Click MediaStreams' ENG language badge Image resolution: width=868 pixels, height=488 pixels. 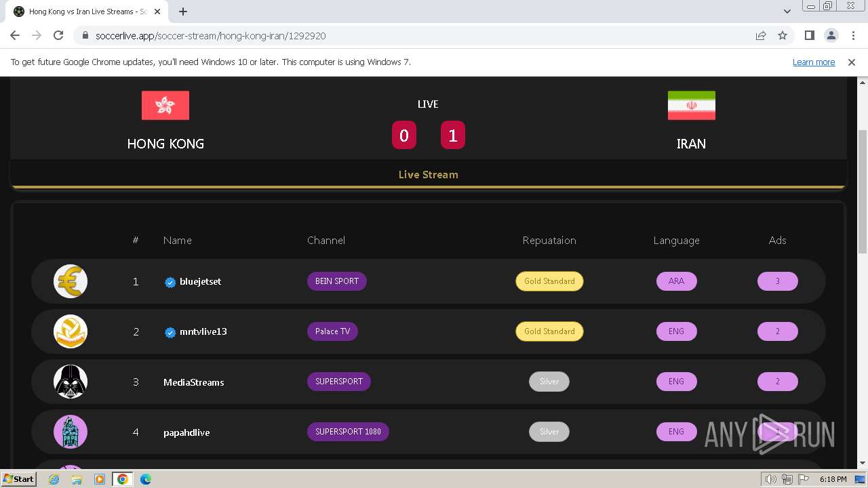tap(677, 382)
